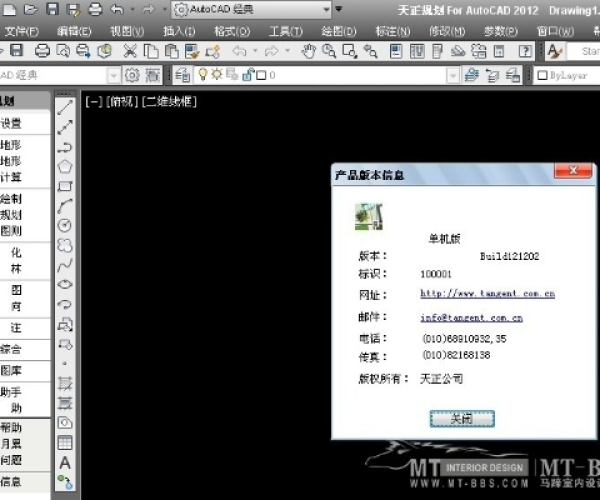Viewport: 600px width, 500px height.
Task: Open the Redo history dropdown arrow
Action: (165, 9)
